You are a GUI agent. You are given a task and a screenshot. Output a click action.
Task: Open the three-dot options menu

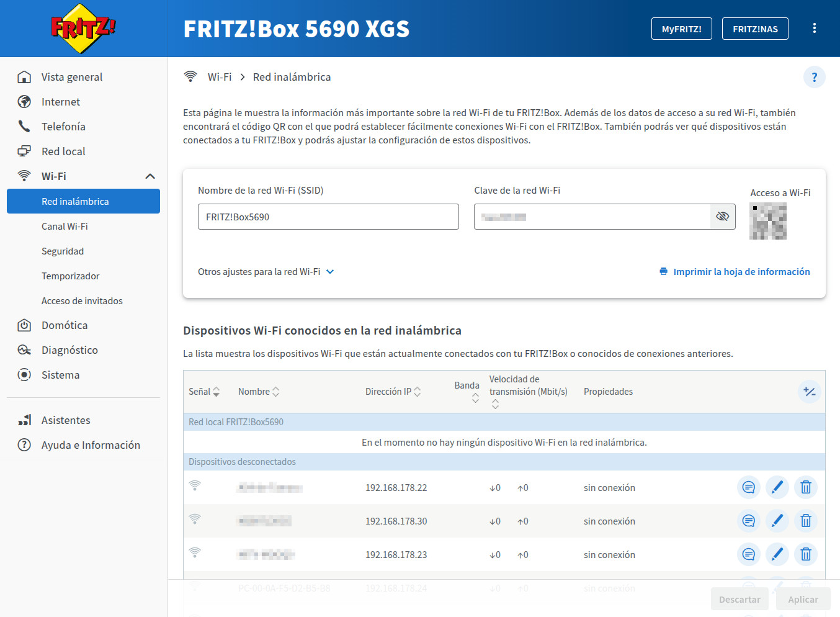pyautogui.click(x=814, y=29)
